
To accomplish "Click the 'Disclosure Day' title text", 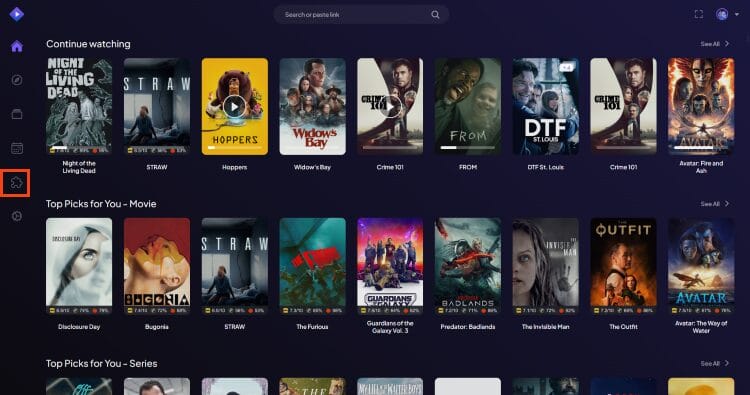I will 79,327.
